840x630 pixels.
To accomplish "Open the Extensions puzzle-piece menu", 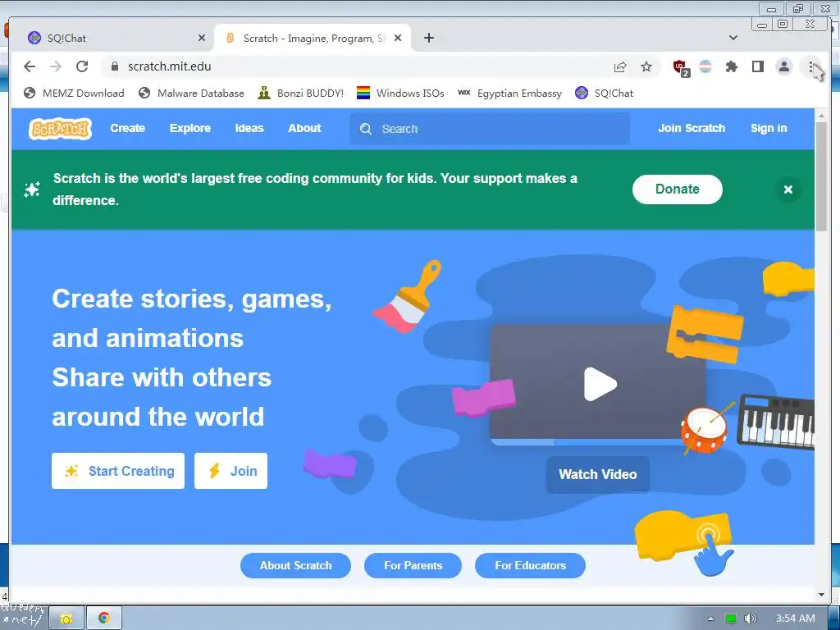I will [731, 66].
